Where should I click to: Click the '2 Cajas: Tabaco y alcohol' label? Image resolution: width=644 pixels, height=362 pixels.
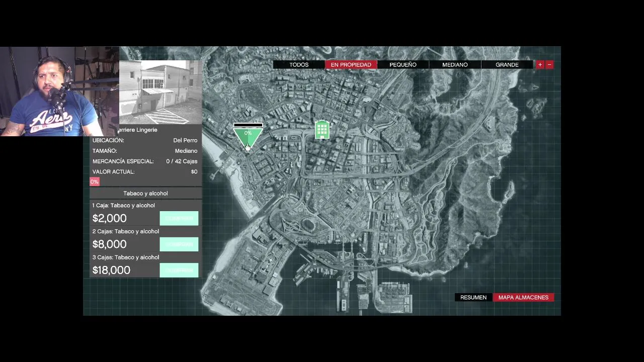(x=126, y=231)
